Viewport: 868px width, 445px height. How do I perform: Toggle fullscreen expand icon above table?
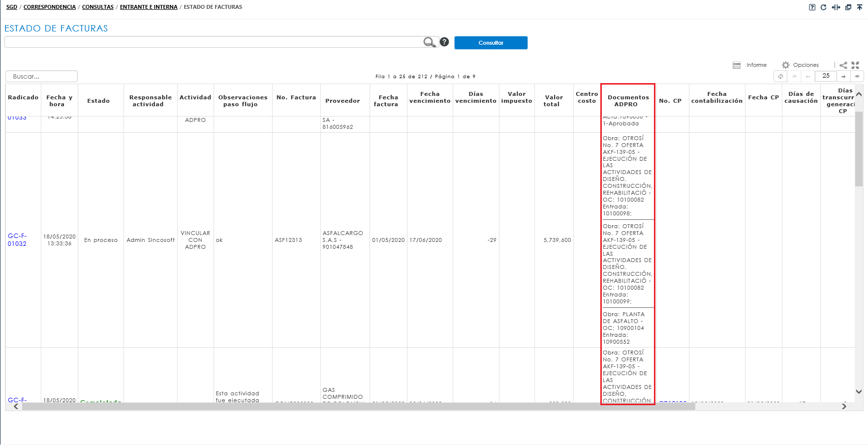coord(855,65)
